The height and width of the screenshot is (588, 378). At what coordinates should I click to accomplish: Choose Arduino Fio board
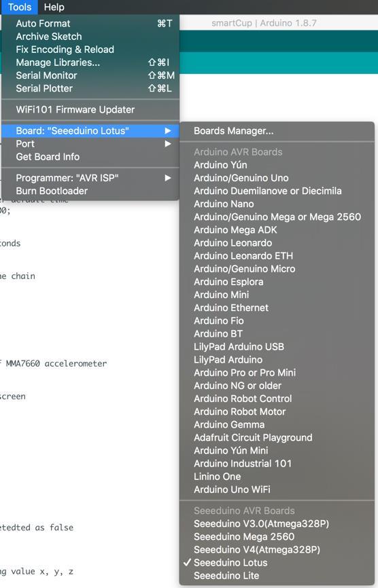pos(277,320)
